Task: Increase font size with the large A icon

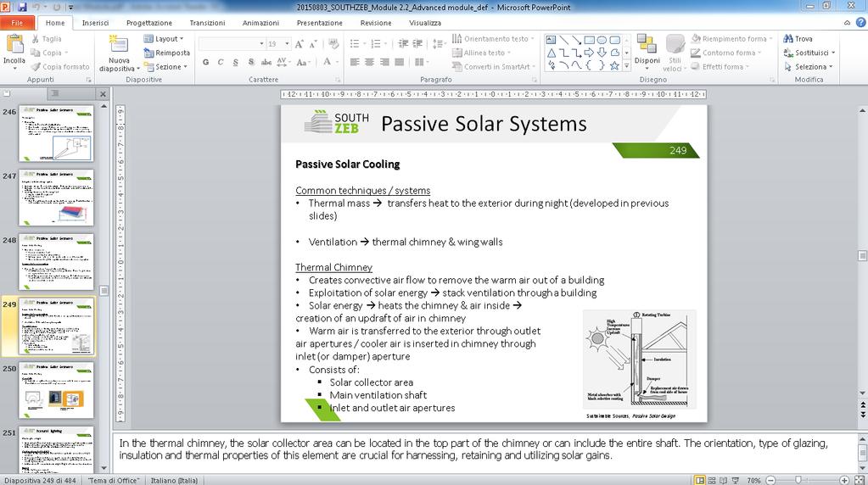Action: [299, 44]
